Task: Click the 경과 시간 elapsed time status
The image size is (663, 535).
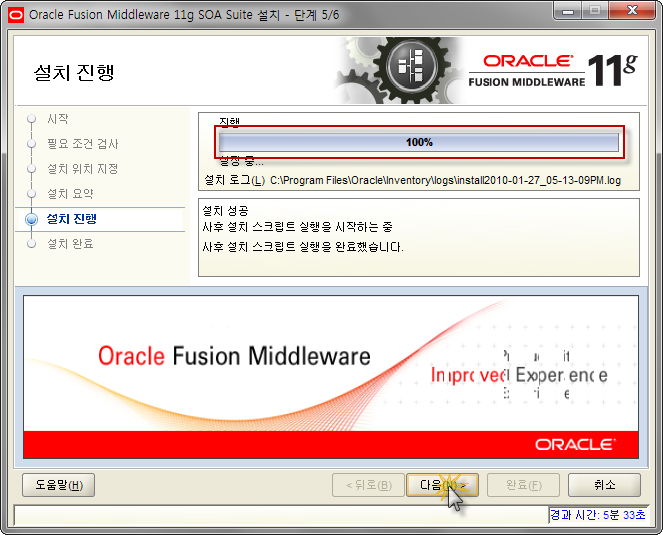Action: click(597, 515)
